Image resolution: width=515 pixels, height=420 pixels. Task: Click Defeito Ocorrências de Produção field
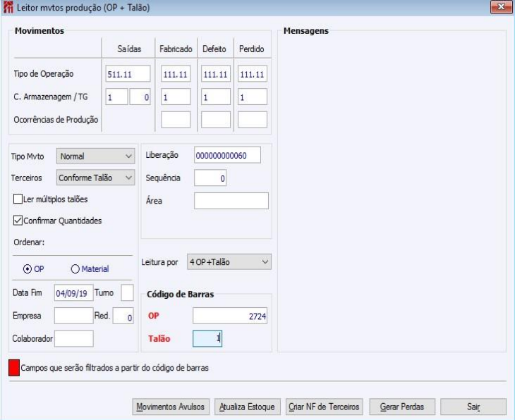click(x=216, y=119)
